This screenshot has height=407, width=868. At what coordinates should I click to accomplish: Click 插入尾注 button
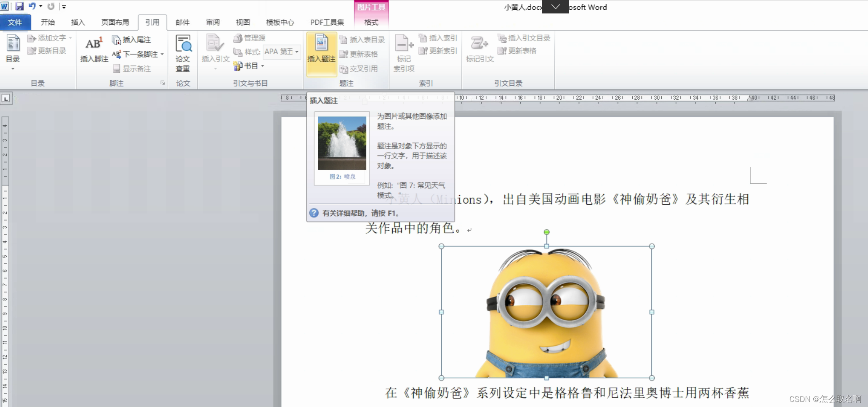[131, 40]
